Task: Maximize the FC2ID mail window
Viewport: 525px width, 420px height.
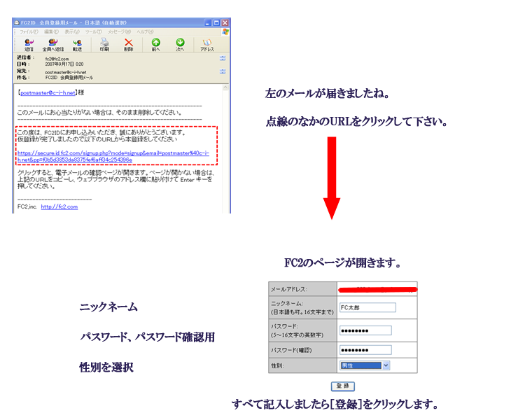Action: (216, 23)
